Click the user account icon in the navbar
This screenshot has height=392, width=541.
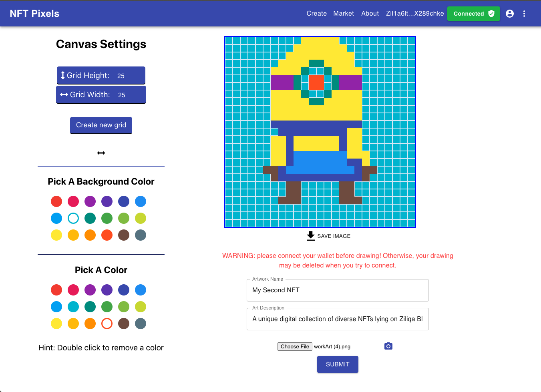click(x=509, y=13)
